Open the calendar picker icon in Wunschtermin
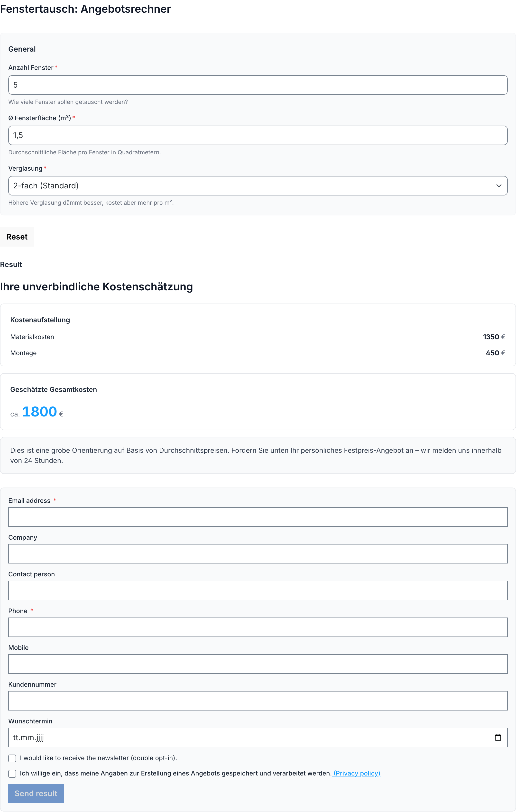516x812 pixels. (498, 738)
